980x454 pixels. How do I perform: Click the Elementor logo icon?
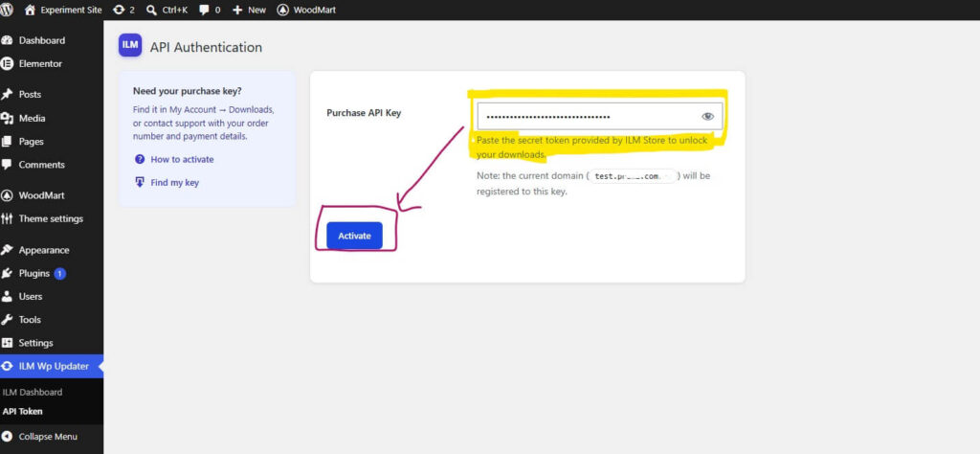coord(7,64)
